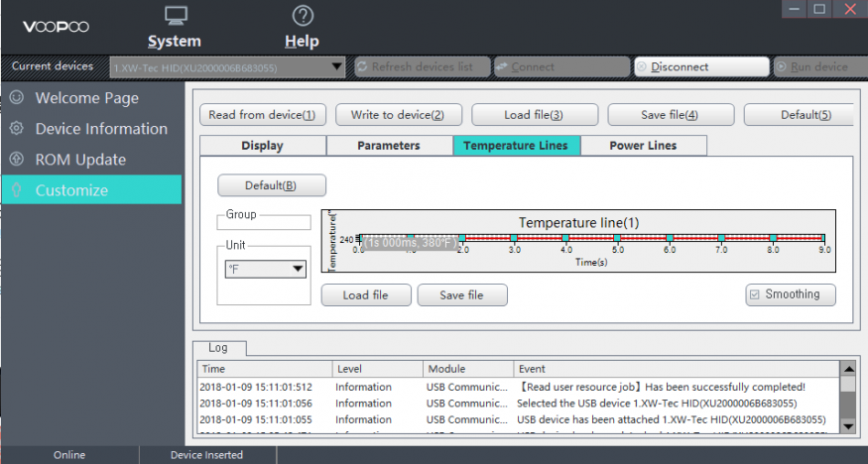Open the Current devices dropdown
Image resolution: width=868 pixels, height=464 pixels.
point(227,67)
